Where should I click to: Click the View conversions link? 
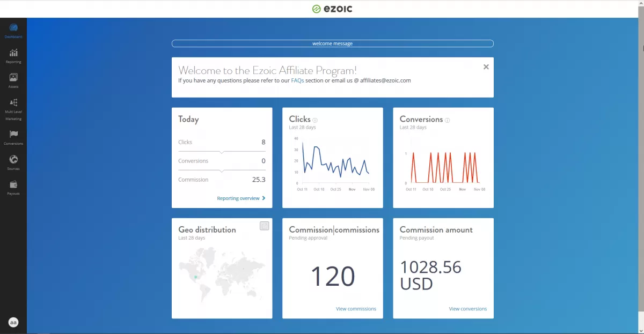(468, 309)
